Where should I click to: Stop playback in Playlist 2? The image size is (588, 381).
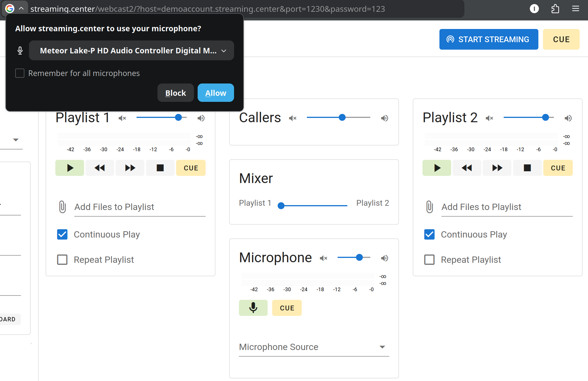(x=527, y=168)
